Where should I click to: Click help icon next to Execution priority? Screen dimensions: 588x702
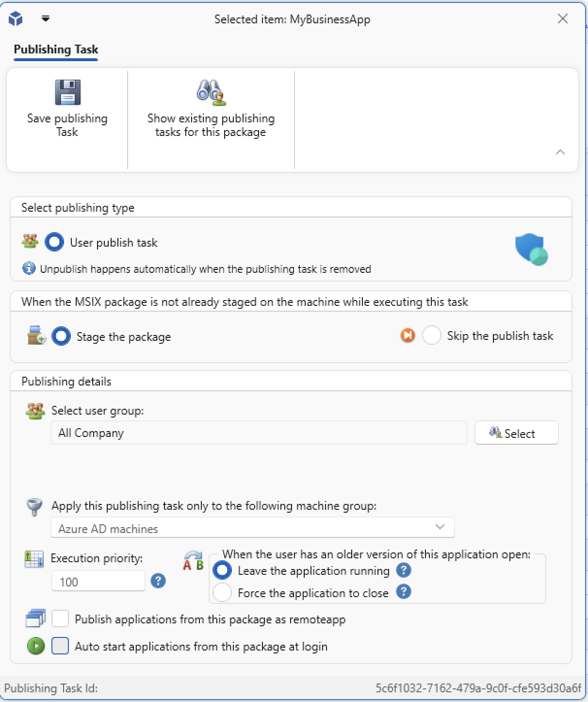tap(158, 581)
